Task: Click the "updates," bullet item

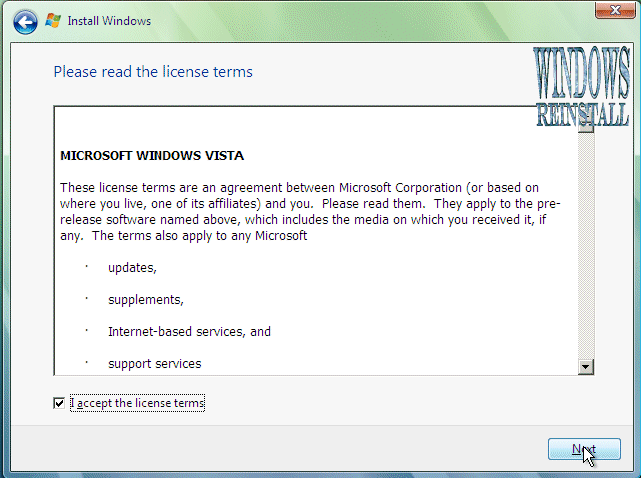Action: pos(132,268)
